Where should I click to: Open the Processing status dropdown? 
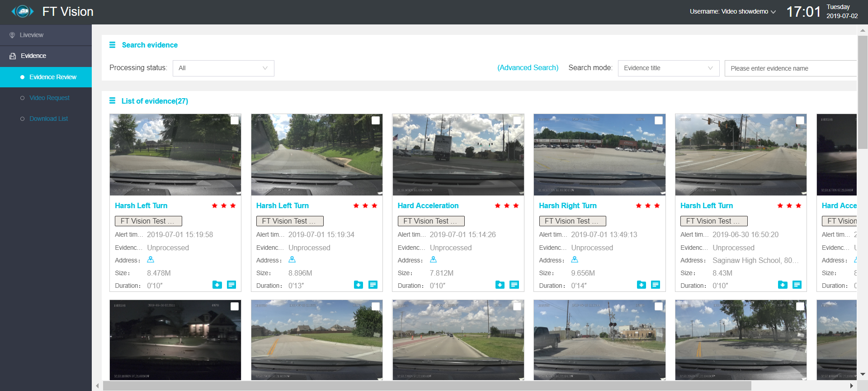[x=223, y=68]
